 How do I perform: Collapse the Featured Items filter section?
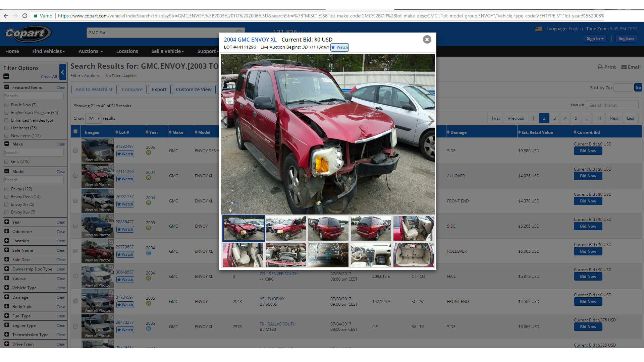[6, 87]
